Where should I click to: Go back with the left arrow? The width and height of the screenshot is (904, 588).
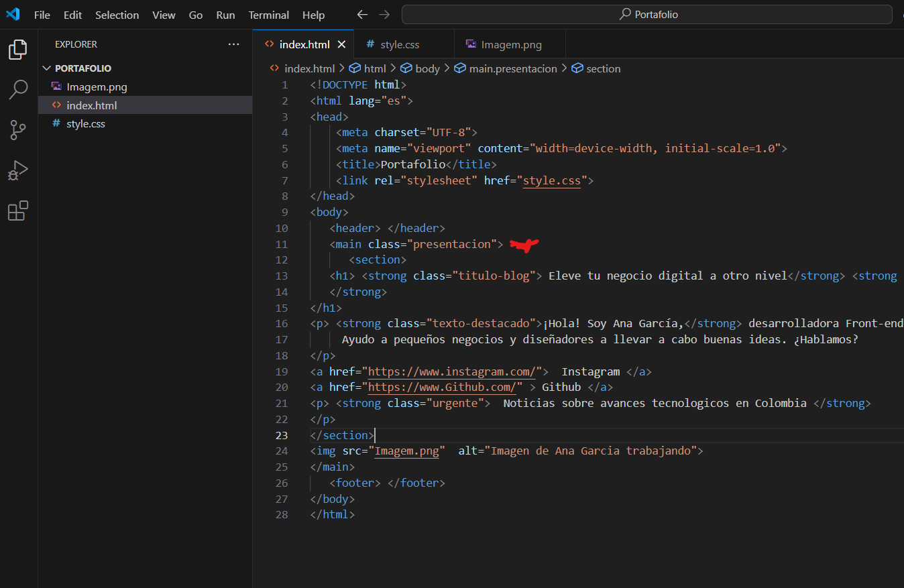click(362, 15)
